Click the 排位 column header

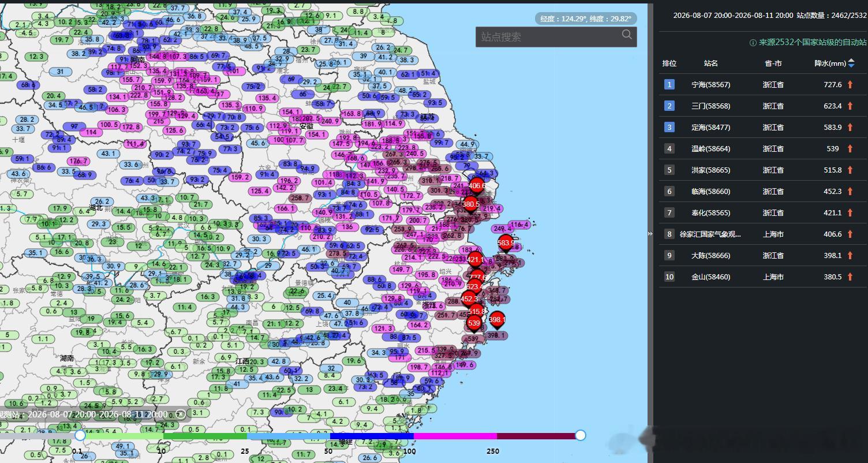669,64
